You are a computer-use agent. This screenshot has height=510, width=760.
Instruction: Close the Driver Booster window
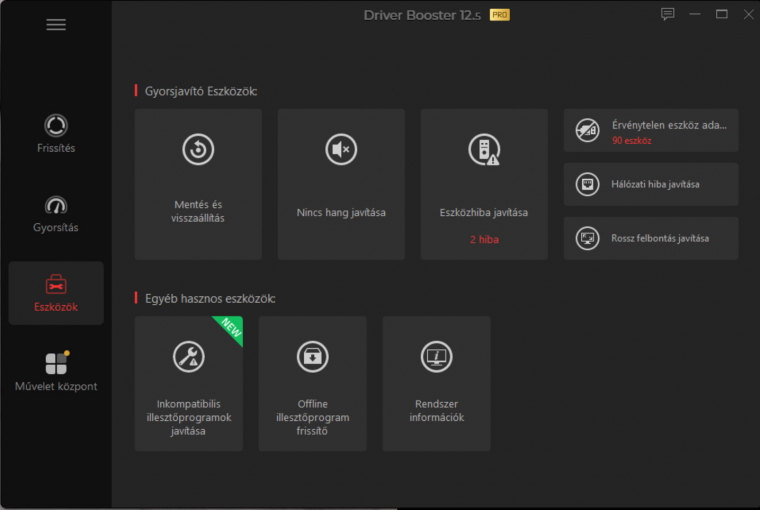click(x=748, y=14)
